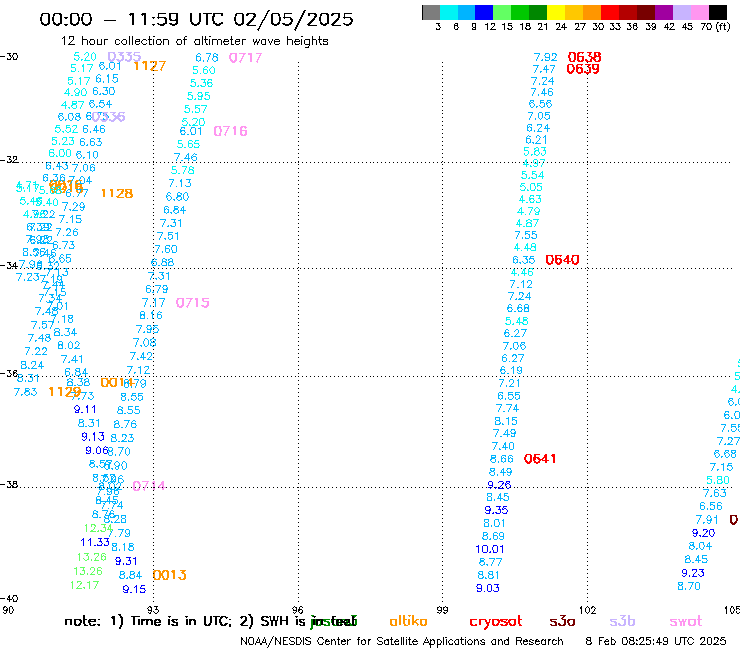Click the cryosat time marker 0639
Screen dimensions: 740x650
point(583,69)
